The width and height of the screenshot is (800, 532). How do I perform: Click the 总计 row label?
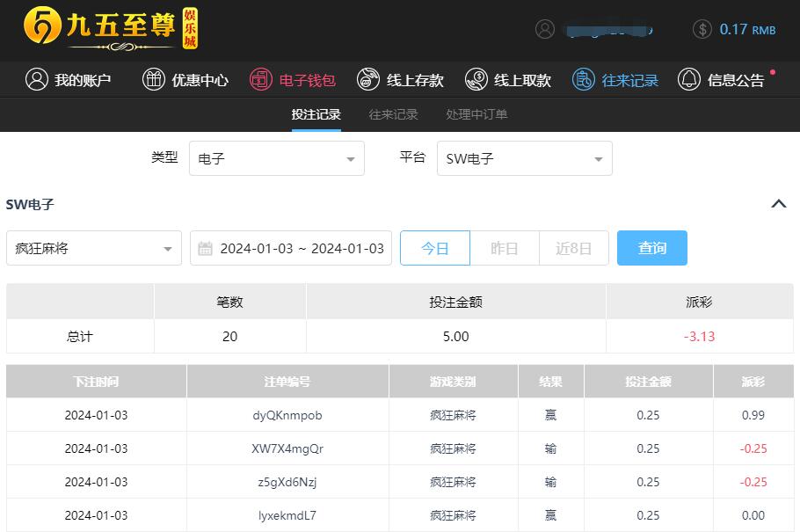pyautogui.click(x=80, y=337)
